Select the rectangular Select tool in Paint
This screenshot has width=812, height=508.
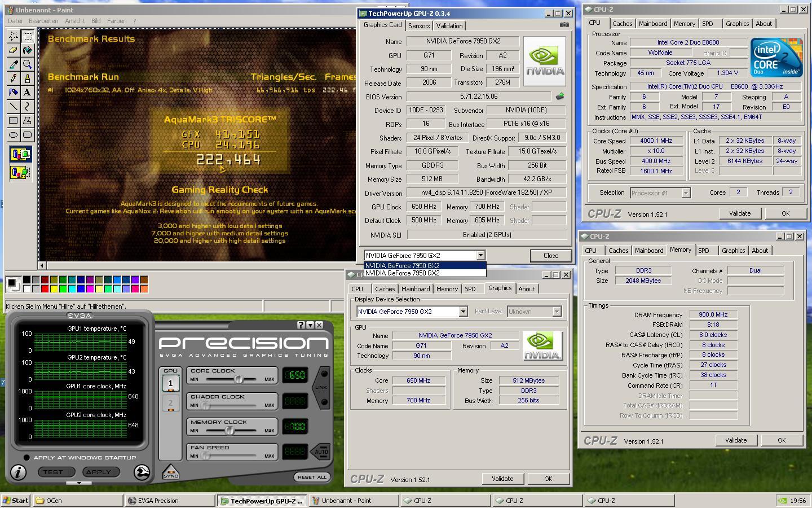coord(27,36)
